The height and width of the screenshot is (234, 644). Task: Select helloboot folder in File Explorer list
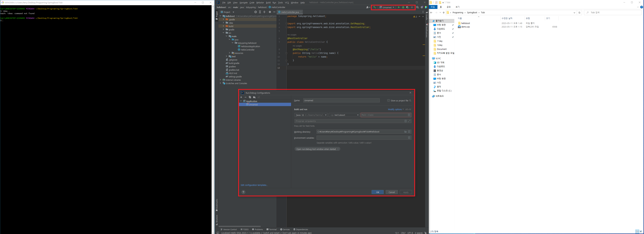pyautogui.click(x=464, y=23)
